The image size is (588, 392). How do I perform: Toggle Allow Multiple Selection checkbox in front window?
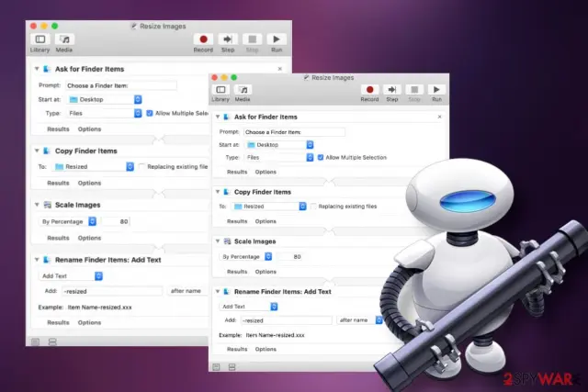(x=321, y=157)
